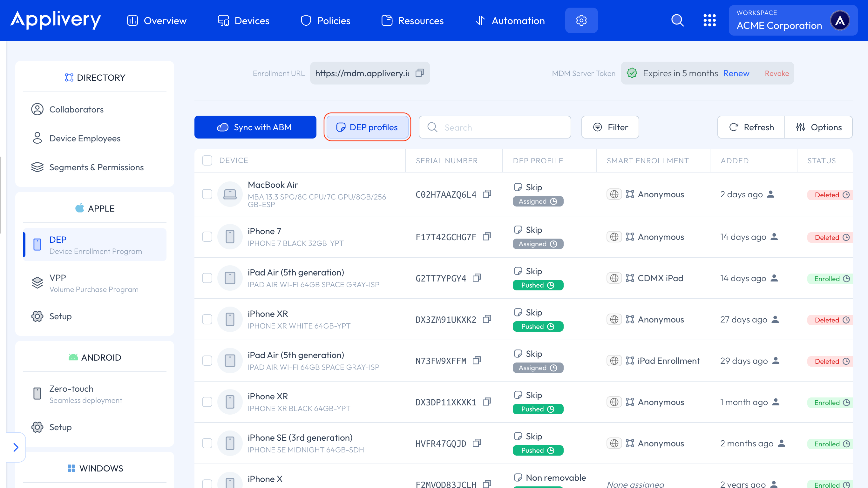The width and height of the screenshot is (868, 488).
Task: Check the iPhone 7 device checkbox
Action: [207, 237]
